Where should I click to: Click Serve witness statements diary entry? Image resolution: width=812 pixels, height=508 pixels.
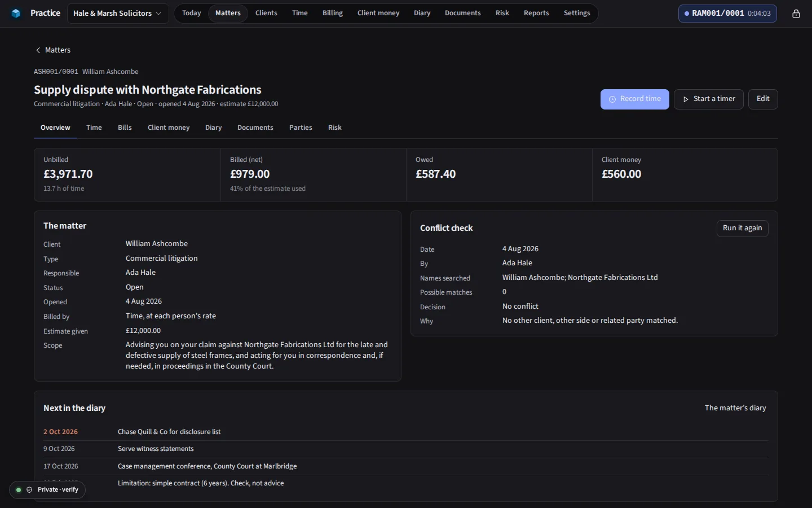[156, 449]
